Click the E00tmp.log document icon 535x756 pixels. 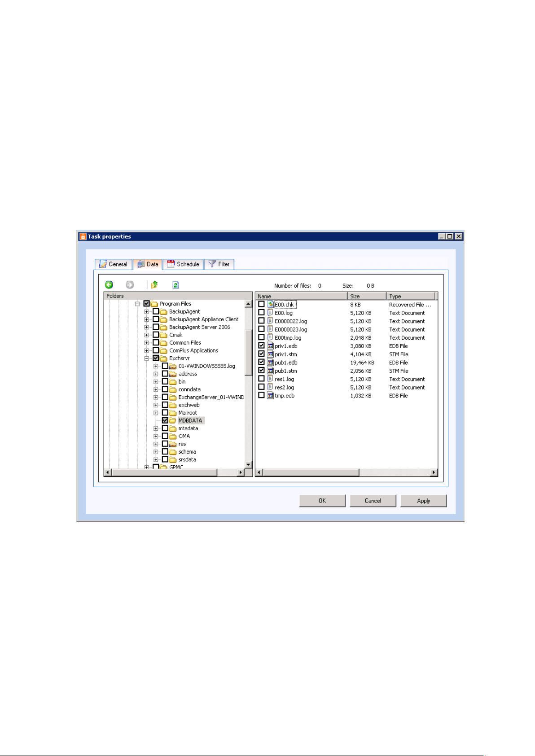point(270,337)
